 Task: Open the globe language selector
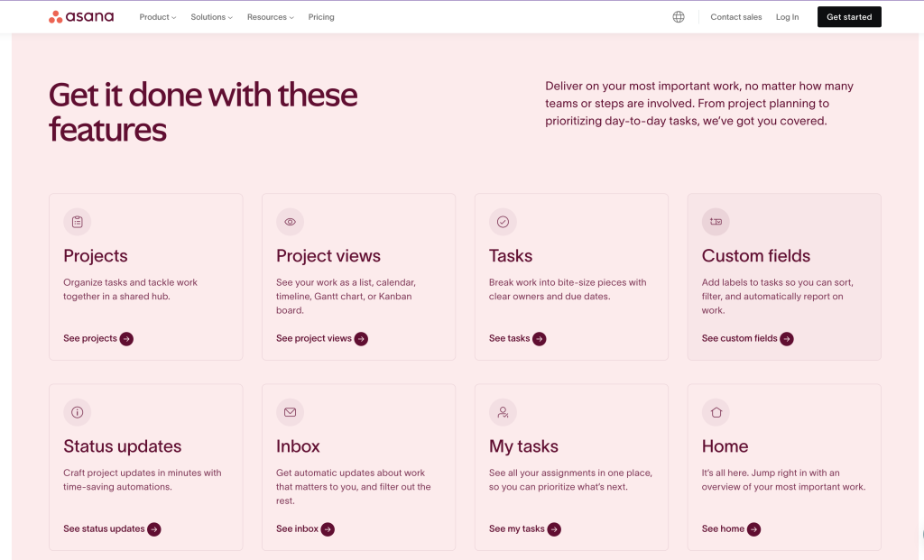679,17
